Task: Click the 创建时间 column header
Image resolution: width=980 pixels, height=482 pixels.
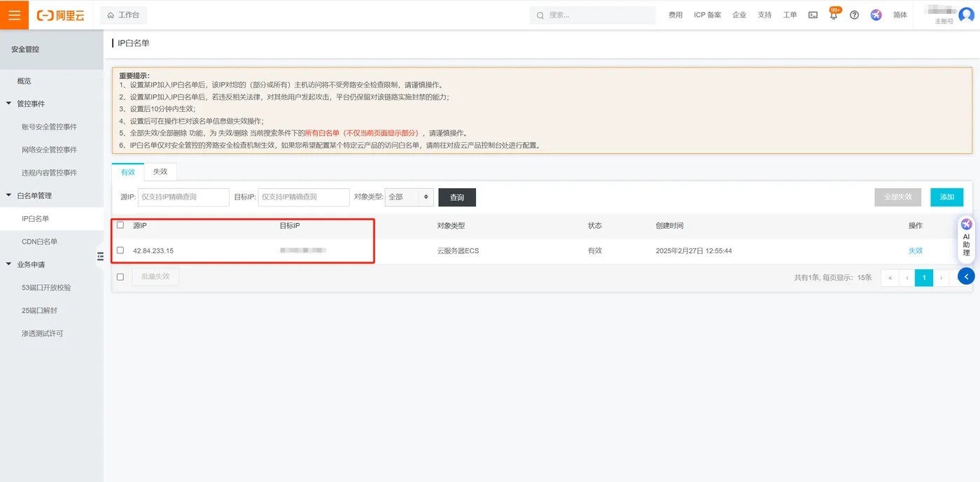Action: pos(669,225)
